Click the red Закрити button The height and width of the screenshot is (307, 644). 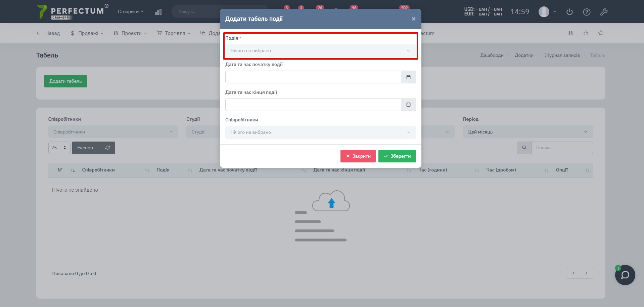[358, 156]
